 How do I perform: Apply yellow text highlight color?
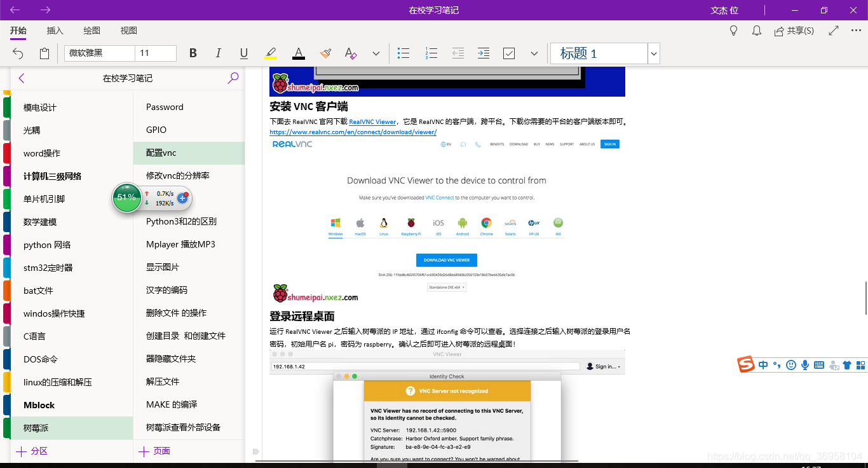(271, 53)
